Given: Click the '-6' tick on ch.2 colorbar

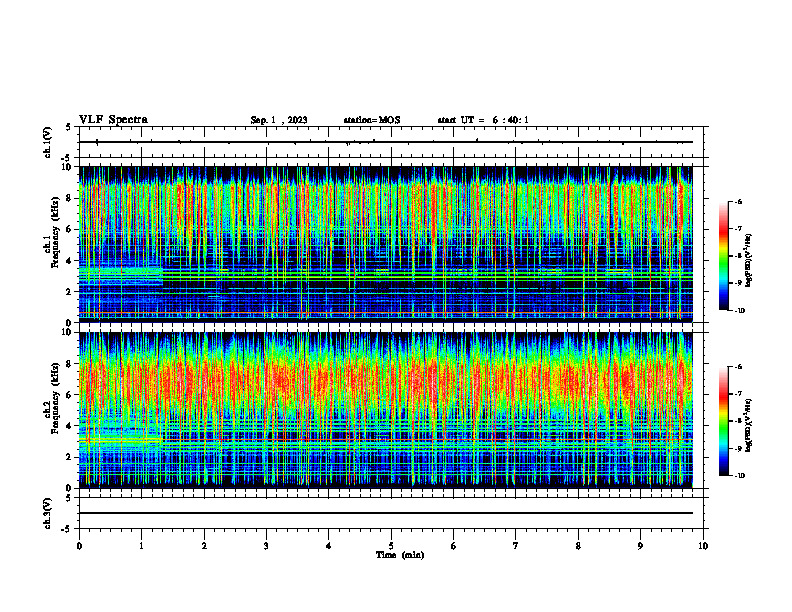Looking at the screenshot, I should coord(738,367).
